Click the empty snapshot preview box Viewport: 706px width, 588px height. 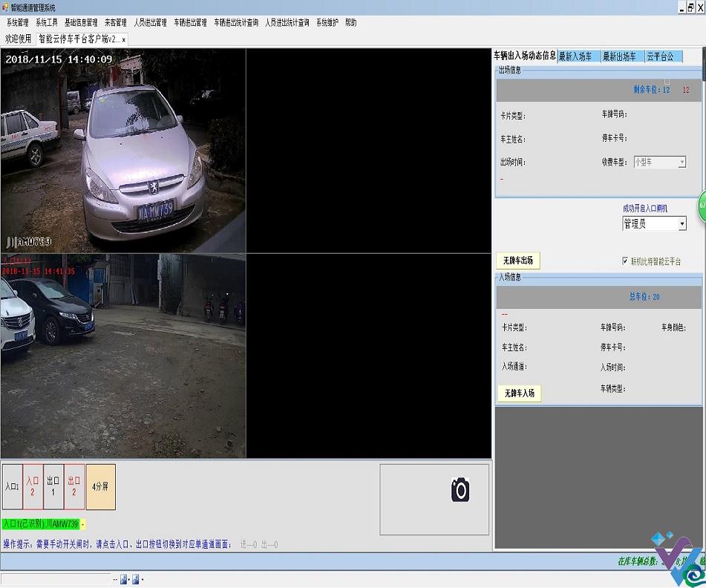point(434,500)
